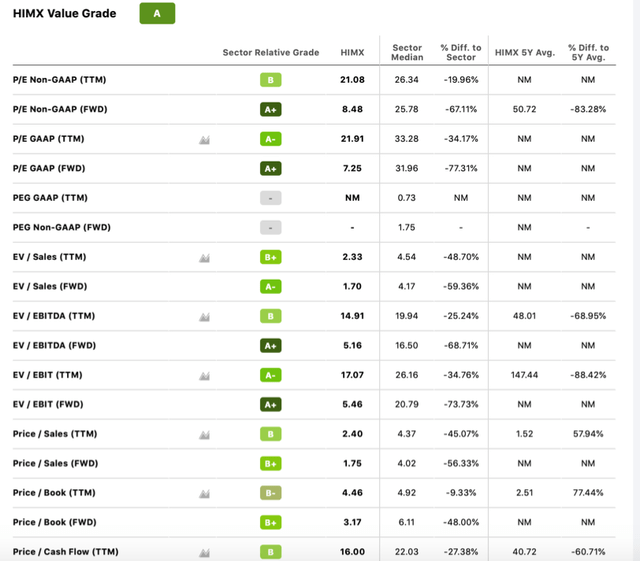Select the P/E Non-GAAP (TTM) row label
Screen dimensions: 640x561
[60, 80]
